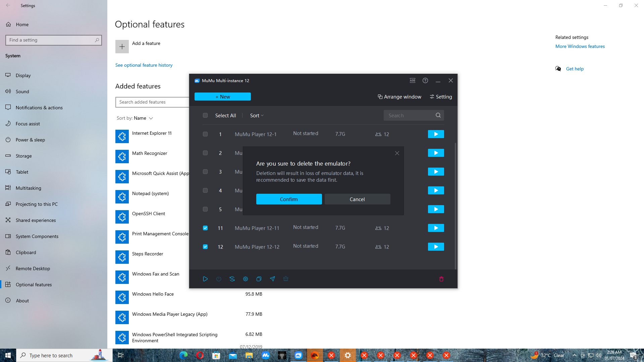Open the Mail app from the taskbar
The height and width of the screenshot is (362, 644).
pos(233,355)
